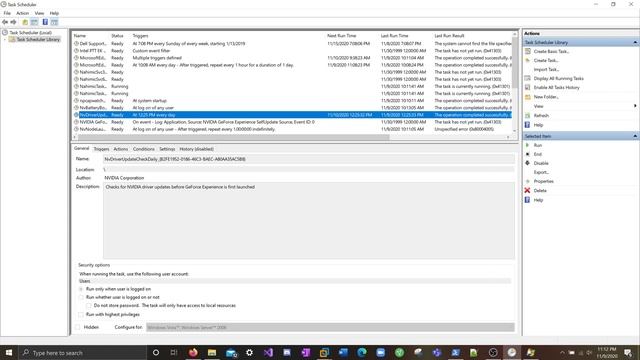Image resolution: width=640 pixels, height=360 pixels.
Task: Click Enable All Tasks History text link
Action: click(557, 87)
